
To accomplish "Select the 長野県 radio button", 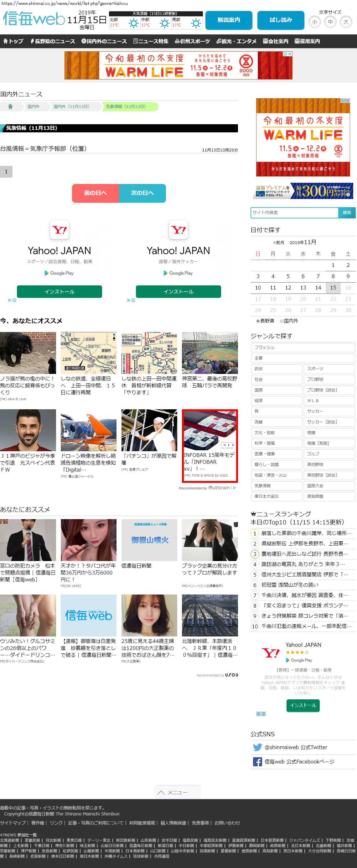I will (258, 321).
